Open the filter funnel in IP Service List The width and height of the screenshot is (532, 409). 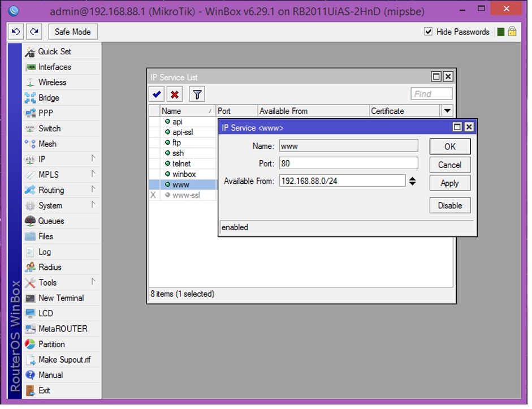point(197,94)
